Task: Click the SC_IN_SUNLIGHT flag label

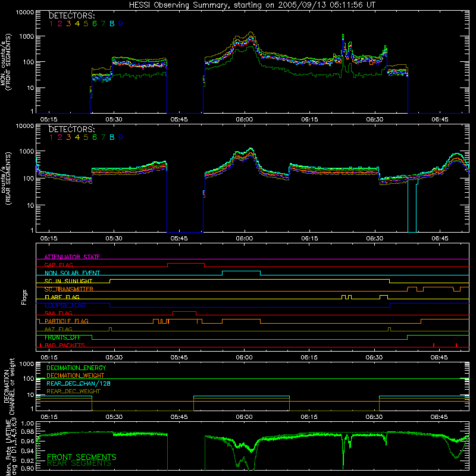Action: coord(68,281)
